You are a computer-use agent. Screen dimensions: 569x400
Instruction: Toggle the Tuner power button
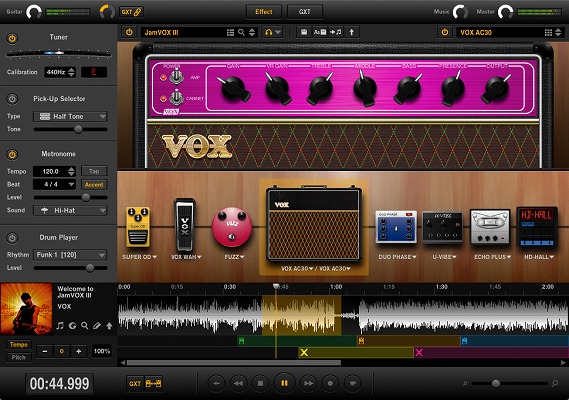pos(12,38)
